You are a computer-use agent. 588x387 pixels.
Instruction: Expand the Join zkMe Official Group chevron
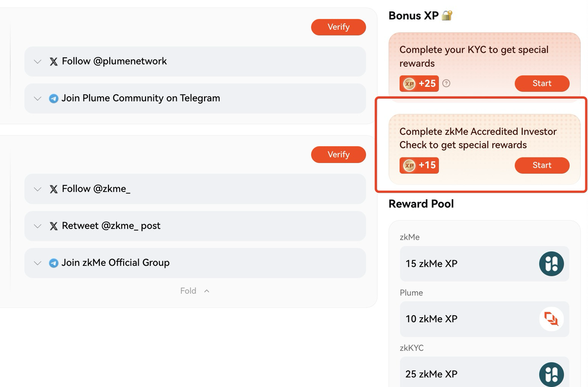pos(38,263)
